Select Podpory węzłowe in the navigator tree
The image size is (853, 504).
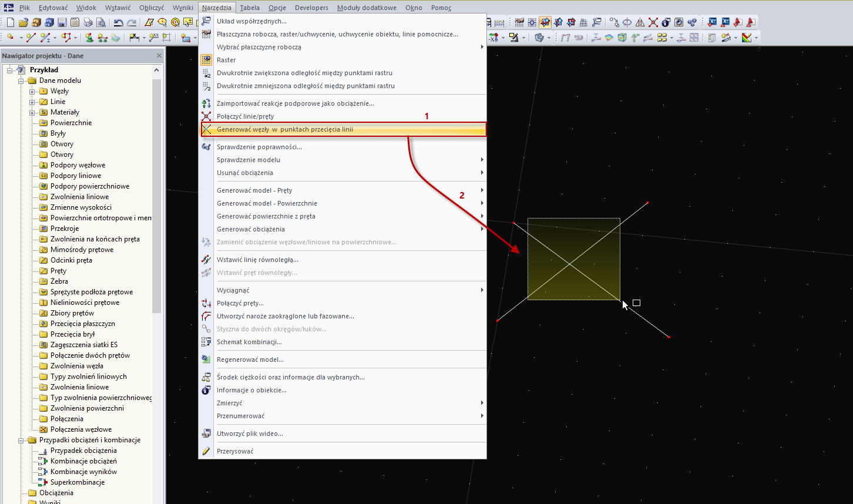(78, 165)
